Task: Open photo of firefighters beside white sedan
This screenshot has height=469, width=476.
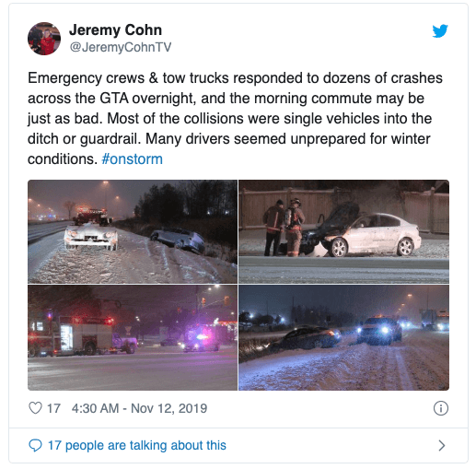Action: pyautogui.click(x=343, y=231)
